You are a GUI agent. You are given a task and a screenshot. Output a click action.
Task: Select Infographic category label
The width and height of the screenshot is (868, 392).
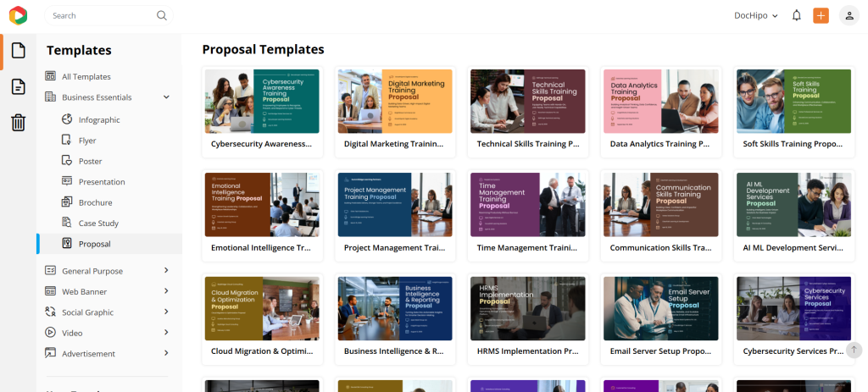(99, 120)
